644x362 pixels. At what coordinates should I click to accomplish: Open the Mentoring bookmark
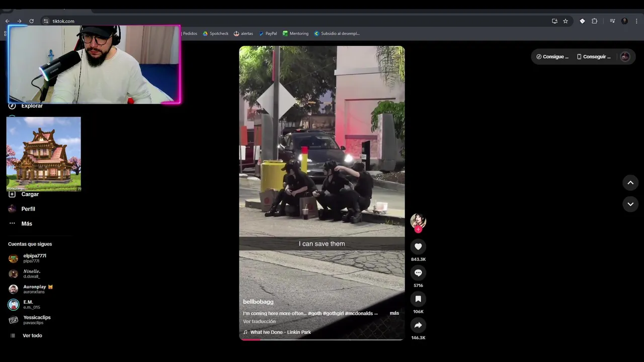(295, 34)
